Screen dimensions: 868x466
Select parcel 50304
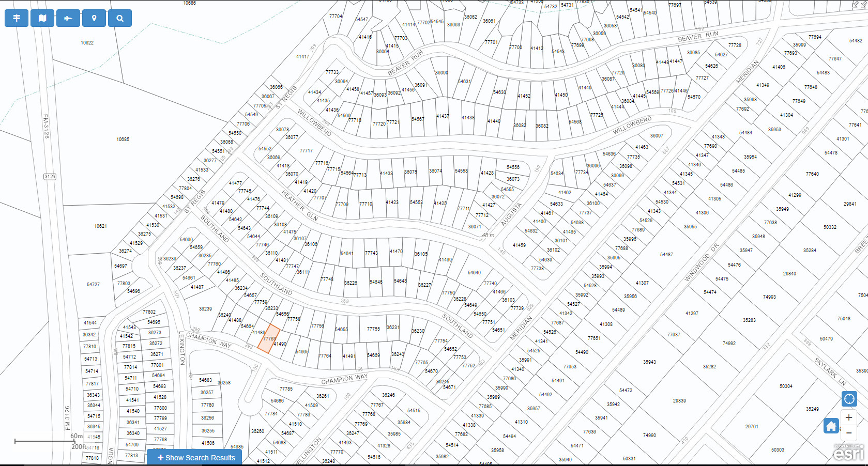[786, 386]
